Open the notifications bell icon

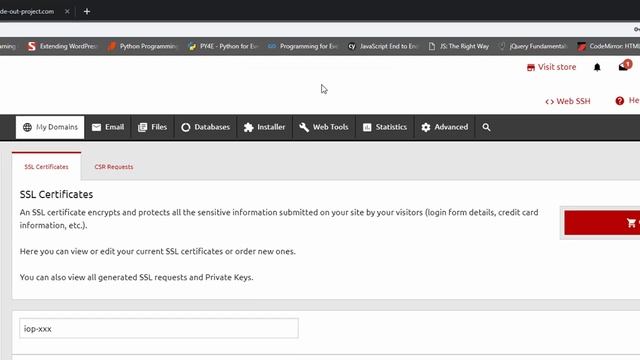pyautogui.click(x=597, y=67)
